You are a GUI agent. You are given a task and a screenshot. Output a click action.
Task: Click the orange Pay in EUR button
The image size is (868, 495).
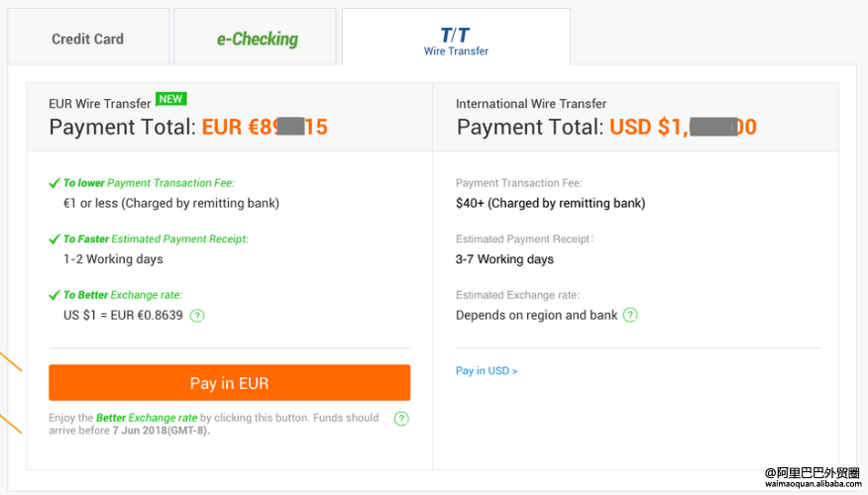pos(229,383)
